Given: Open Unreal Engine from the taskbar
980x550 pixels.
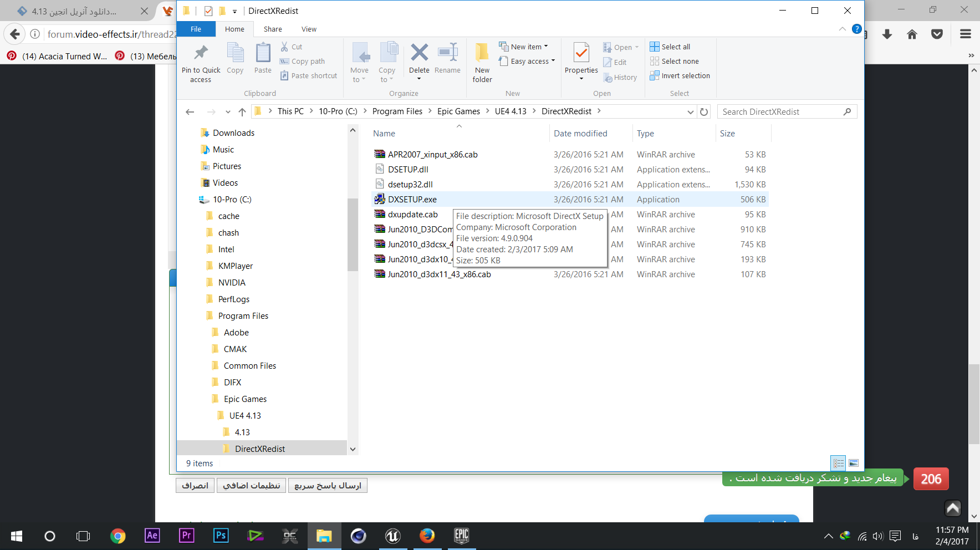Looking at the screenshot, I should [393, 536].
